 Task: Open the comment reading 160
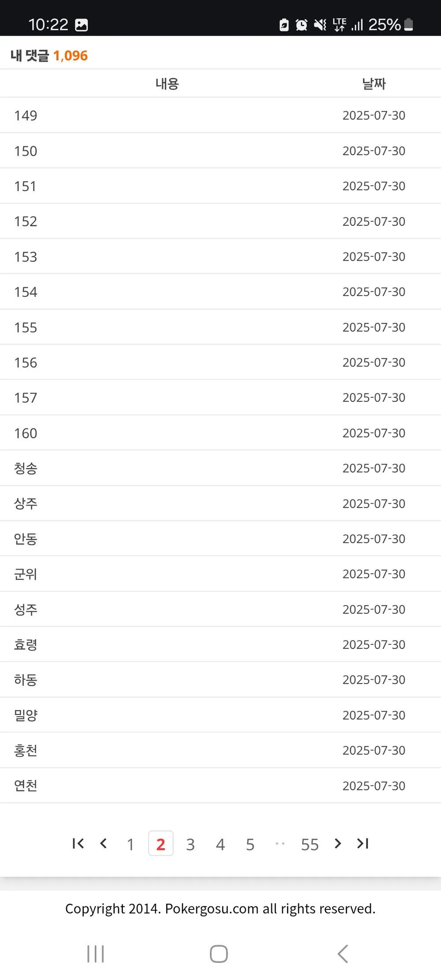pos(220,433)
